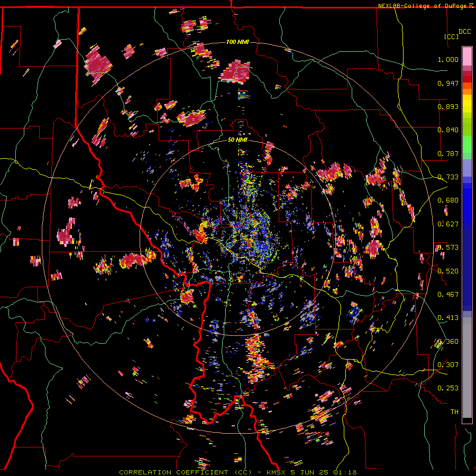
Task: Click the CORRELATION COEFFICIENT (CC) title text
Action: click(x=185, y=472)
